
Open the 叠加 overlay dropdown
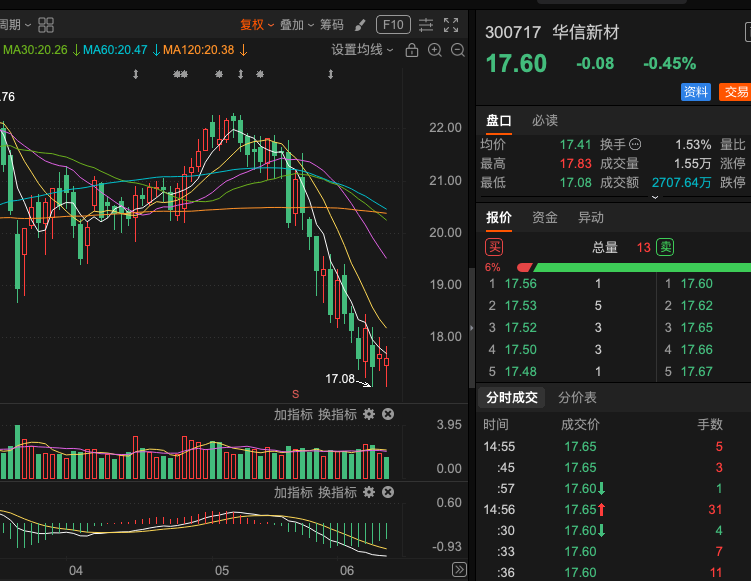point(297,25)
